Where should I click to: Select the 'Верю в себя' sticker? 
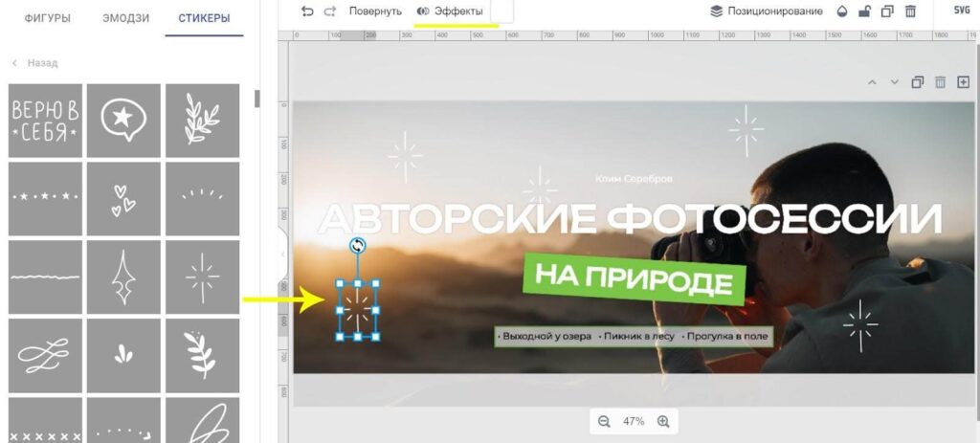pyautogui.click(x=45, y=121)
